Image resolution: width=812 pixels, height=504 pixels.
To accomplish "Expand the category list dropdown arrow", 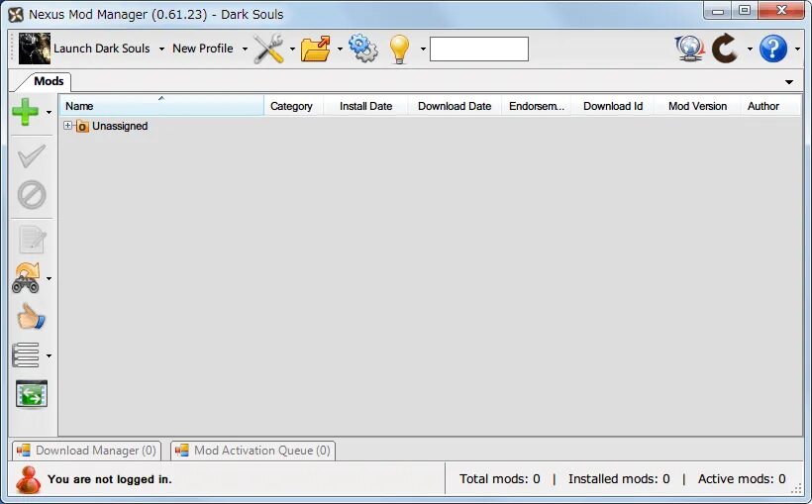I will pyautogui.click(x=49, y=355).
